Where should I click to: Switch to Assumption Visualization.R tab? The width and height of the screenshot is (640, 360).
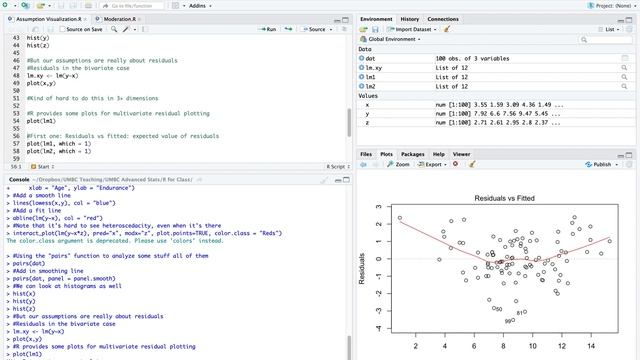[49, 19]
